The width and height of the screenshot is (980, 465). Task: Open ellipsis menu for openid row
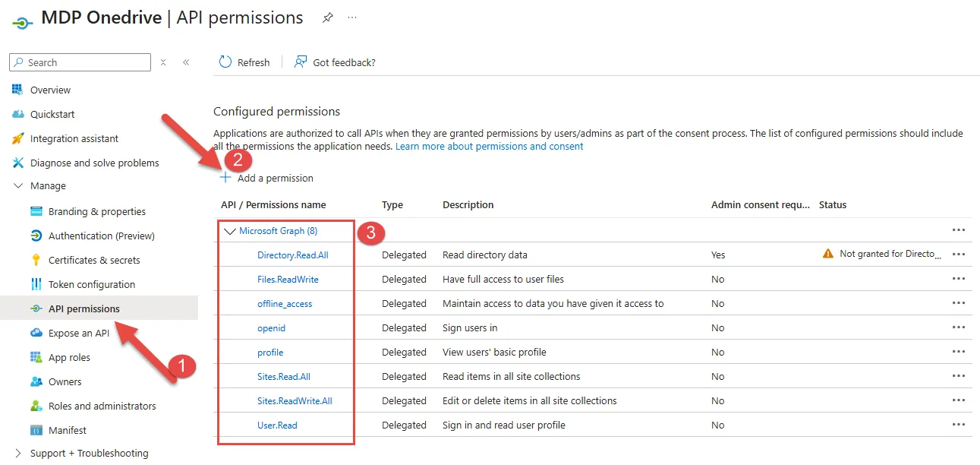click(959, 327)
